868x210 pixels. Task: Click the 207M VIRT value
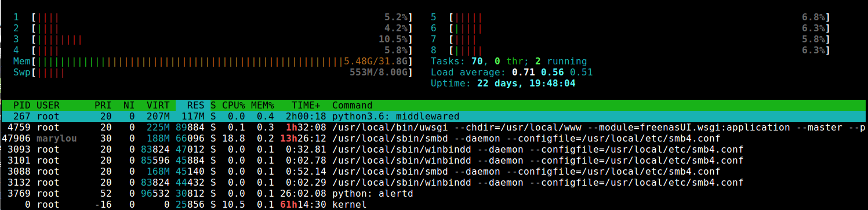[158, 116]
